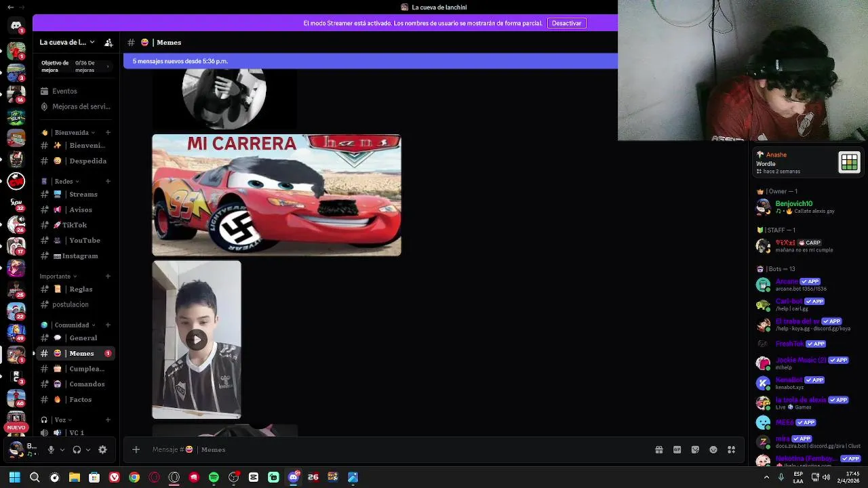
Task: Show hidden system tray icons
Action: coord(767,477)
